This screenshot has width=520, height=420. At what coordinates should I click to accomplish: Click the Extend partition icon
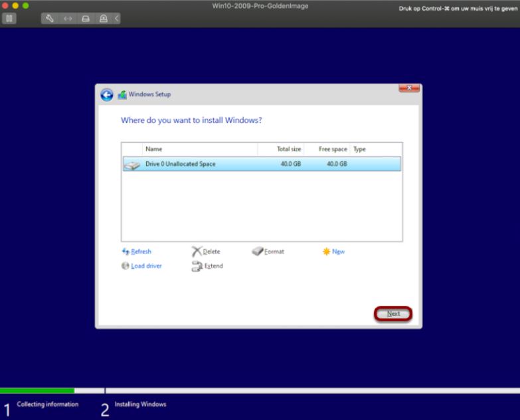pos(197,266)
